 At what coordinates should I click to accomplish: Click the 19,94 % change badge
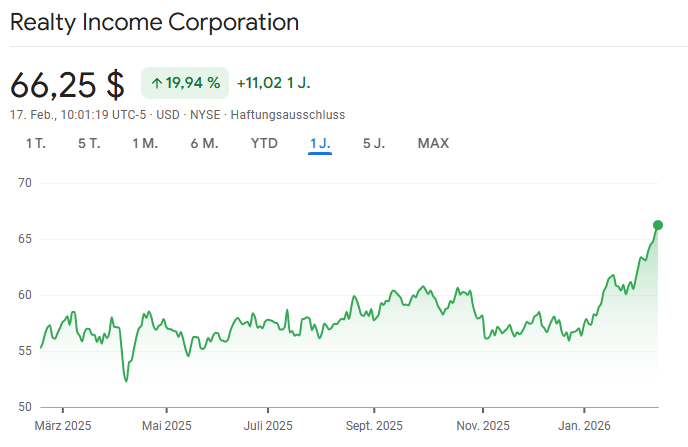(185, 83)
